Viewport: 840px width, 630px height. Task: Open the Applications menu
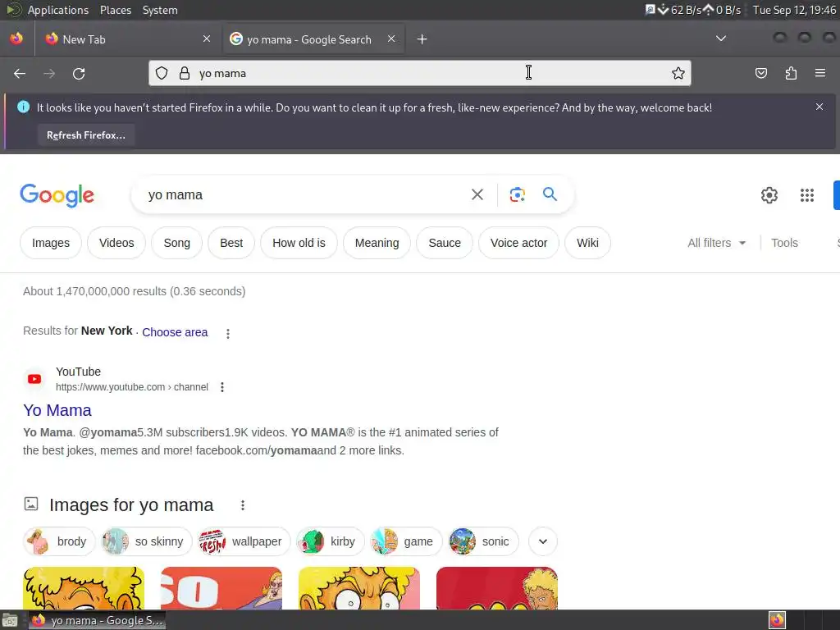[x=58, y=10]
